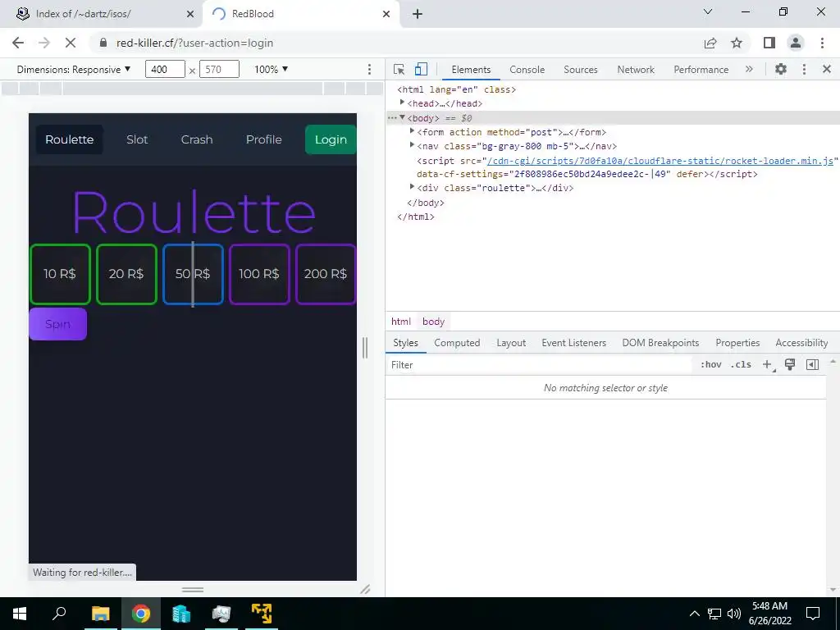Focus the styles Filter field
The width and height of the screenshot is (840, 630).
pyautogui.click(x=540, y=365)
